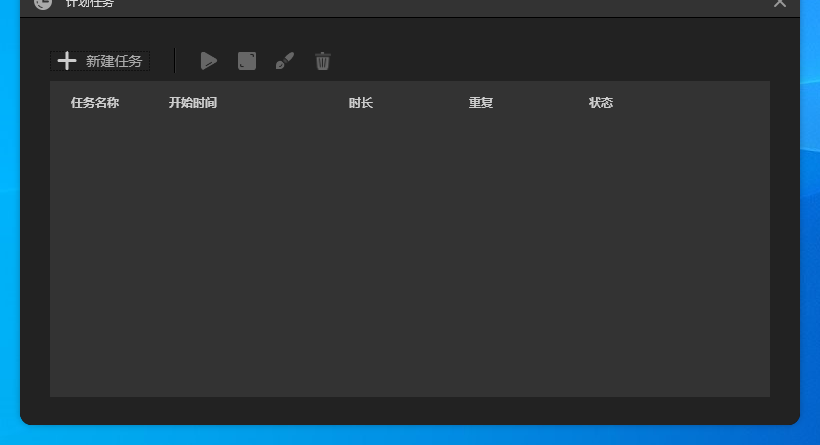Click the app clock icon in title bar
820x445 pixels.
point(43,3)
